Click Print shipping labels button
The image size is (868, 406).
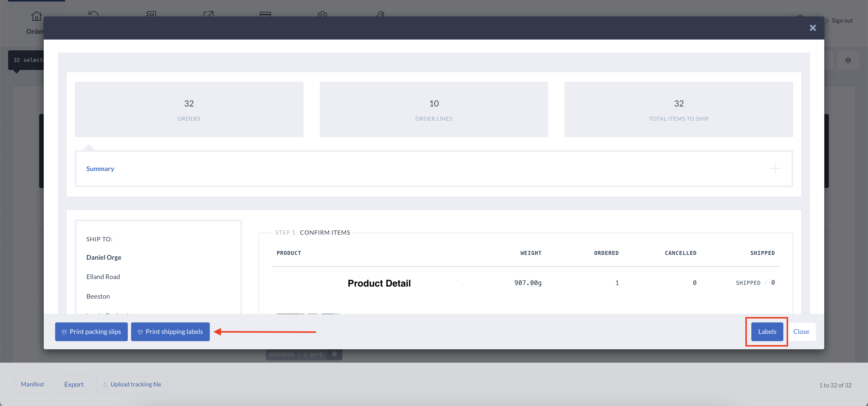170,331
